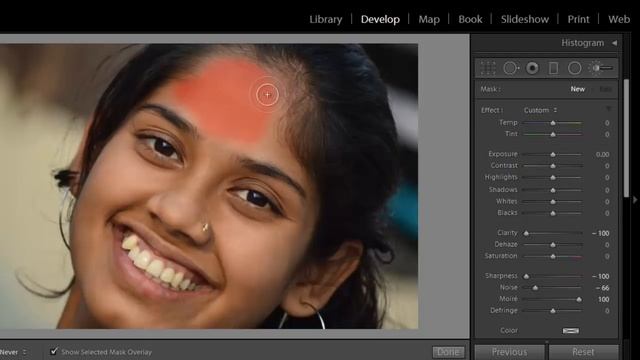Screen dimensions: 640x360
Task: Select the Radial Filter tool
Action: (x=575, y=68)
